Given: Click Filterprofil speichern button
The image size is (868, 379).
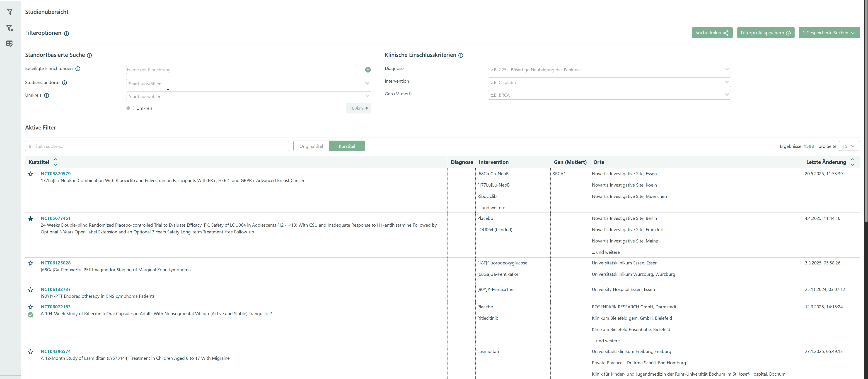Looking at the screenshot, I should tap(766, 33).
